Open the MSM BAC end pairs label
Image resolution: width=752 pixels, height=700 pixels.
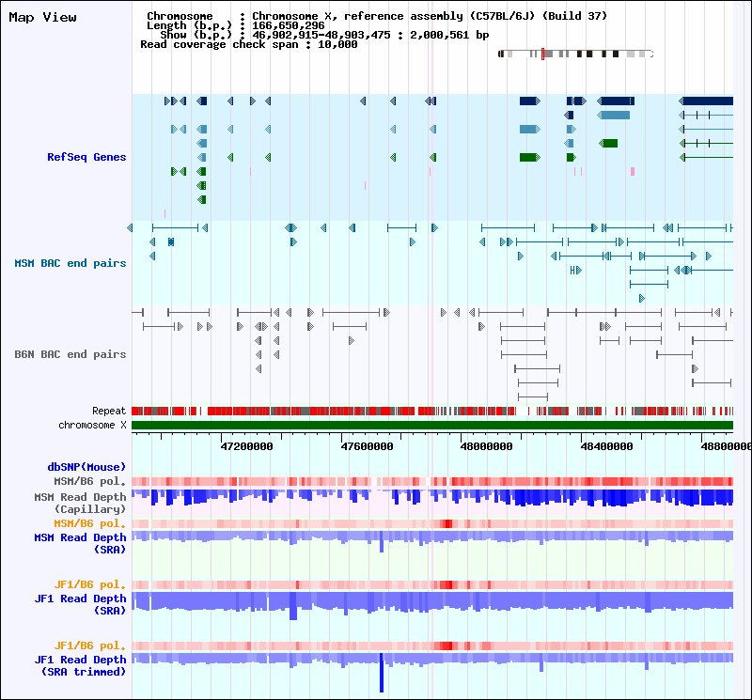tap(70, 263)
